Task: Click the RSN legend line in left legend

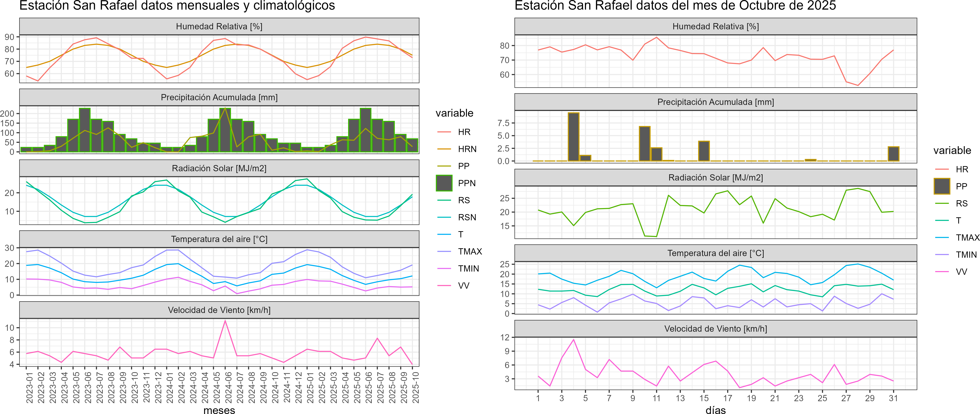Action: pos(444,217)
